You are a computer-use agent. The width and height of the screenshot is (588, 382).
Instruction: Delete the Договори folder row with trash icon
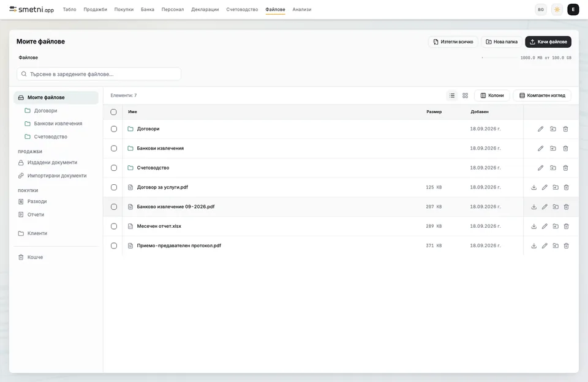coord(565,129)
